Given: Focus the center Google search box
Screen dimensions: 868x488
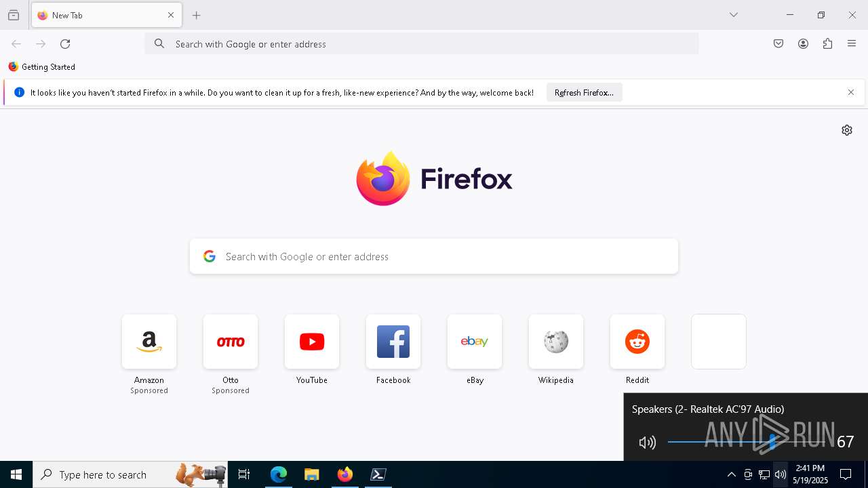Looking at the screenshot, I should pyautogui.click(x=434, y=256).
